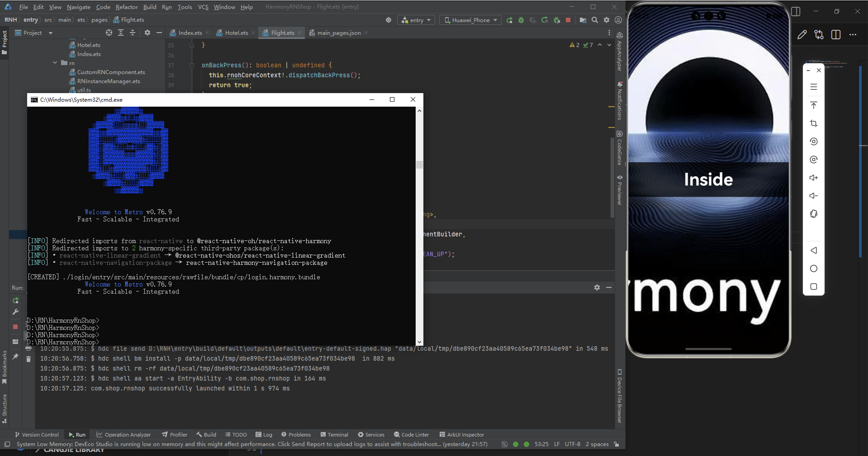This screenshot has height=456, width=868.
Task: Open the entry module configuration dropdown
Action: click(416, 20)
